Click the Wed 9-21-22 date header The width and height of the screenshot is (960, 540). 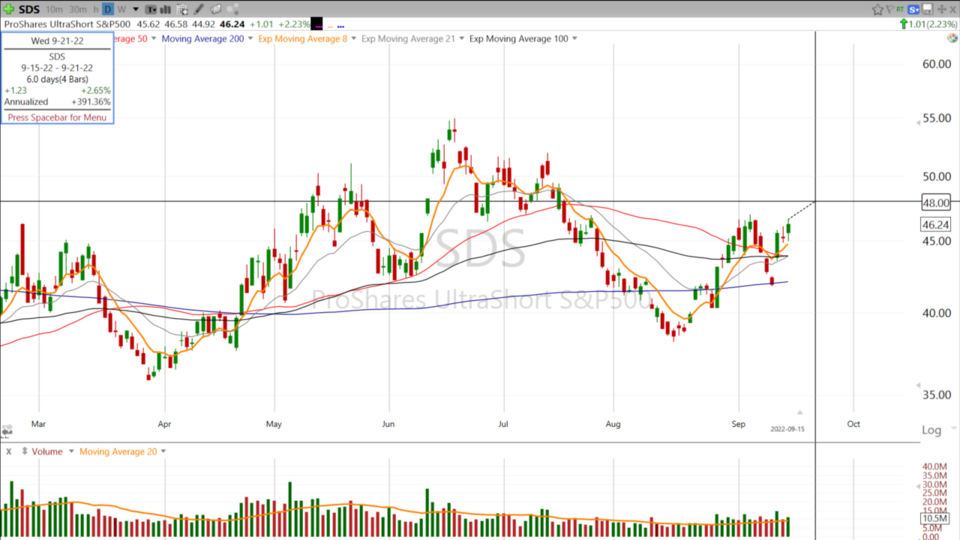[x=57, y=41]
